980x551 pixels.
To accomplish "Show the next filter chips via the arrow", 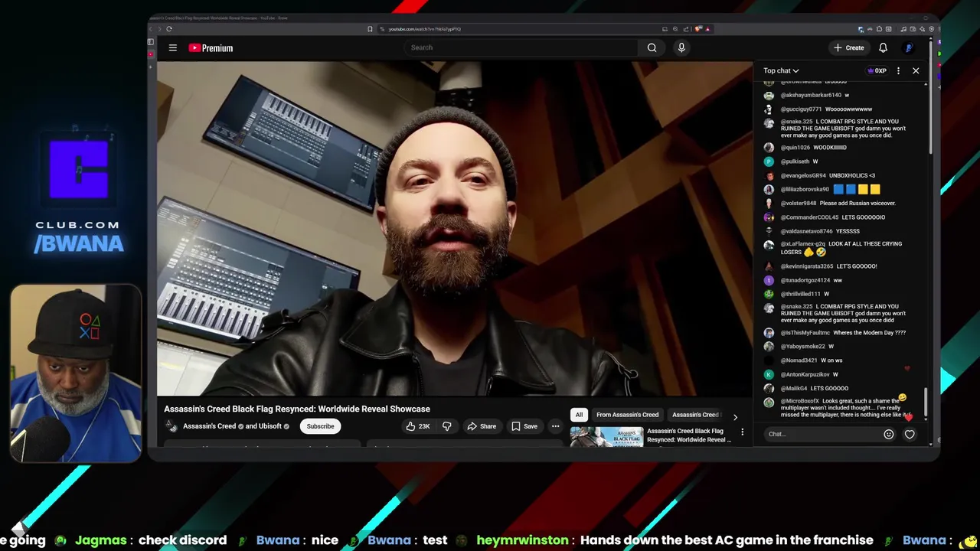I will (x=735, y=416).
